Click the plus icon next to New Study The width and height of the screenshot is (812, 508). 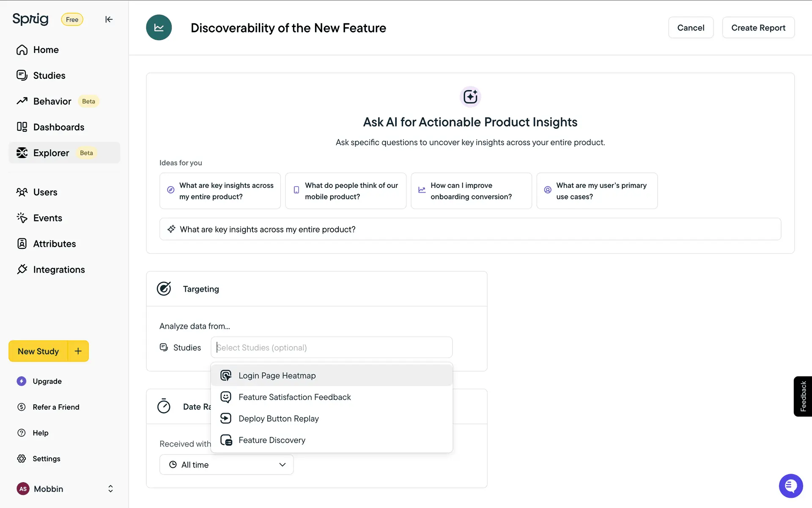(x=78, y=351)
